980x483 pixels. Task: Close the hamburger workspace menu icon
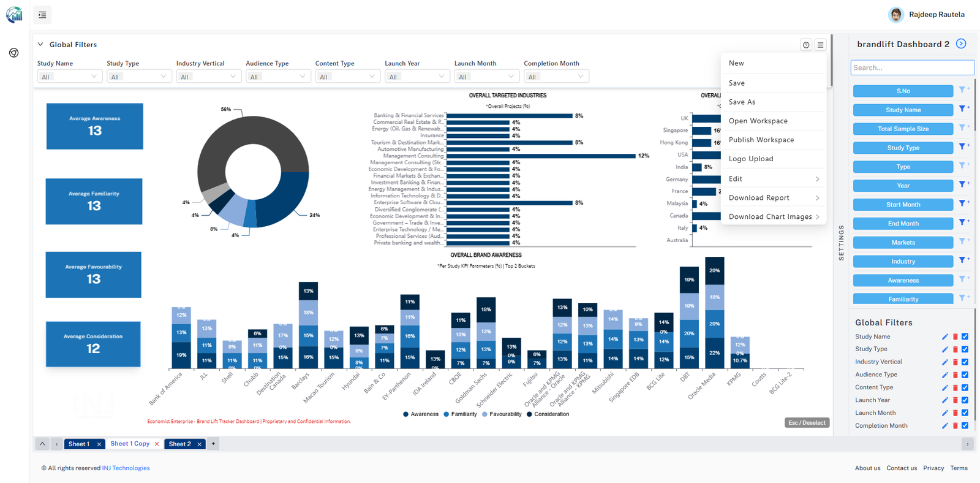click(821, 45)
